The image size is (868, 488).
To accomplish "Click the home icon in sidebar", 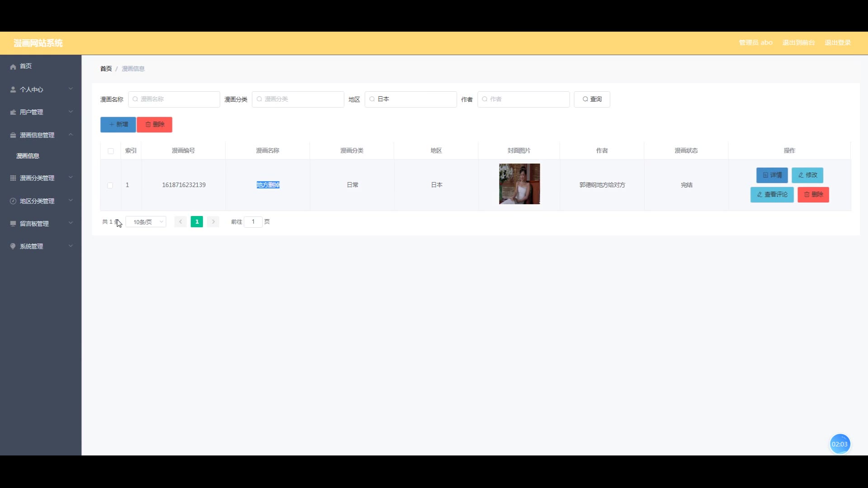I will pyautogui.click(x=13, y=66).
